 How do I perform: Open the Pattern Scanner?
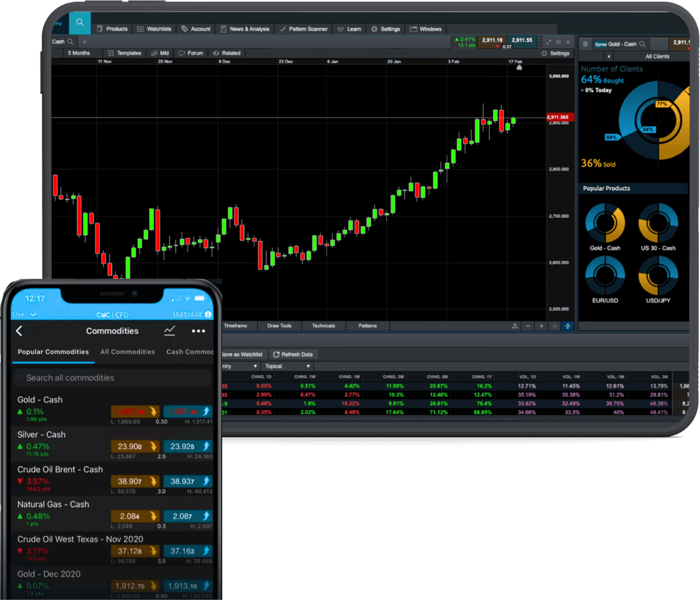[303, 29]
